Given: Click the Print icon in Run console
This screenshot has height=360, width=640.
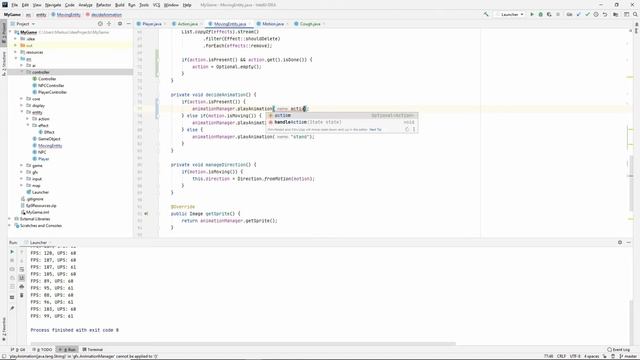Looking at the screenshot, I should pyautogui.click(x=22, y=287).
